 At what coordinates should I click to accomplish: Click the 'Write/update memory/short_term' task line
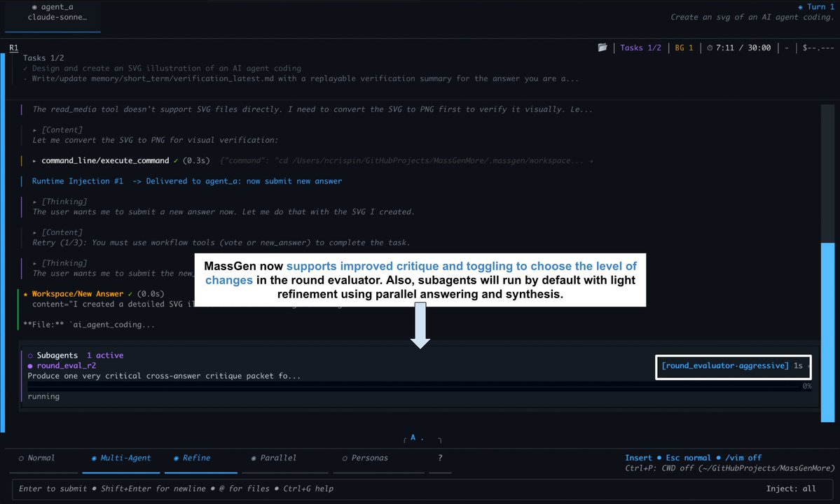pos(301,78)
